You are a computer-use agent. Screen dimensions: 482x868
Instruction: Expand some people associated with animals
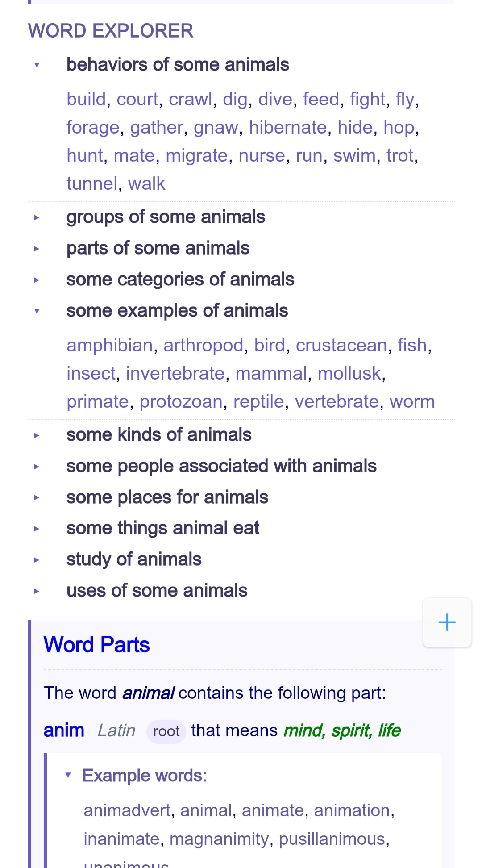37,467
